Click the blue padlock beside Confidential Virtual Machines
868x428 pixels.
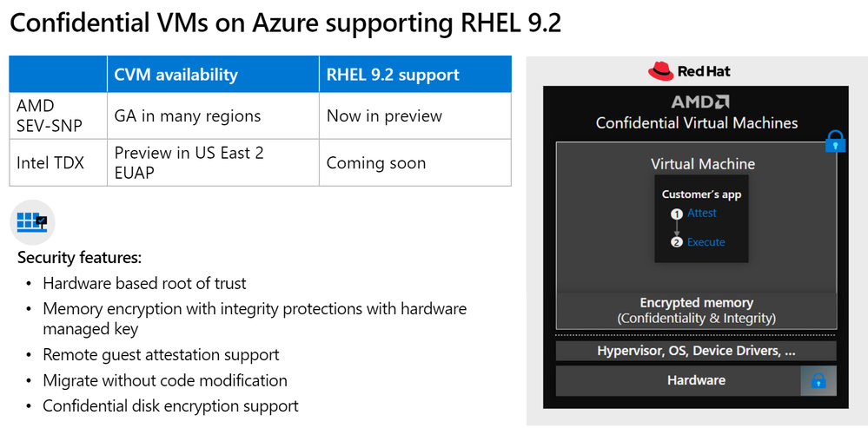pyautogui.click(x=835, y=142)
